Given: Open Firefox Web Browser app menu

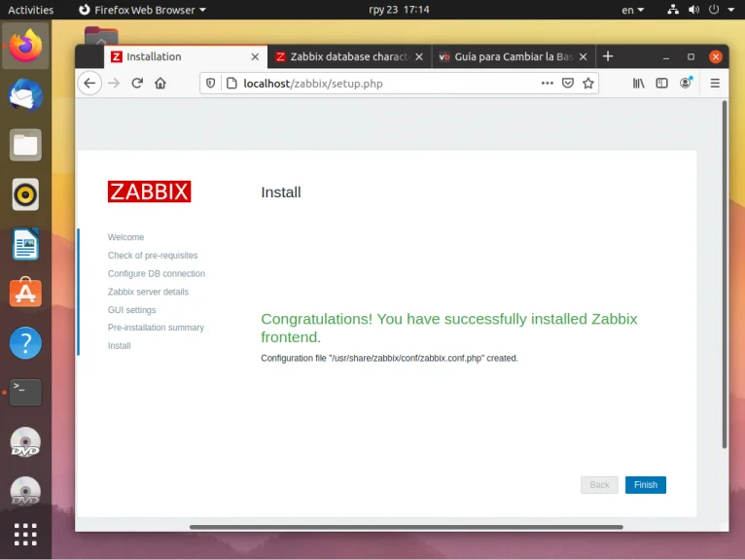Looking at the screenshot, I should pos(142,10).
